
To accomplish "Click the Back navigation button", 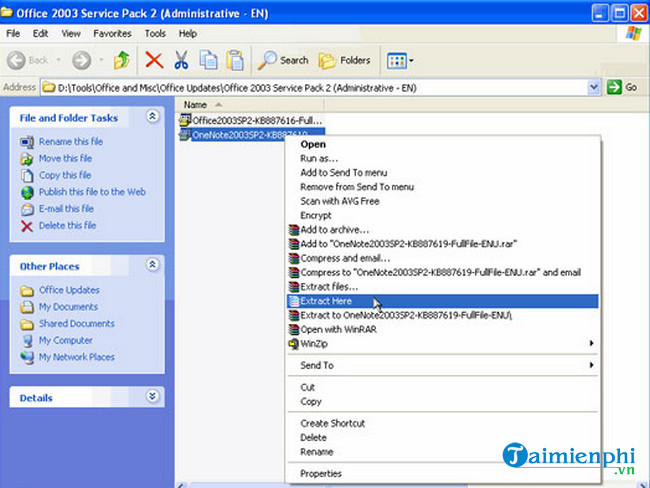I will (32, 60).
